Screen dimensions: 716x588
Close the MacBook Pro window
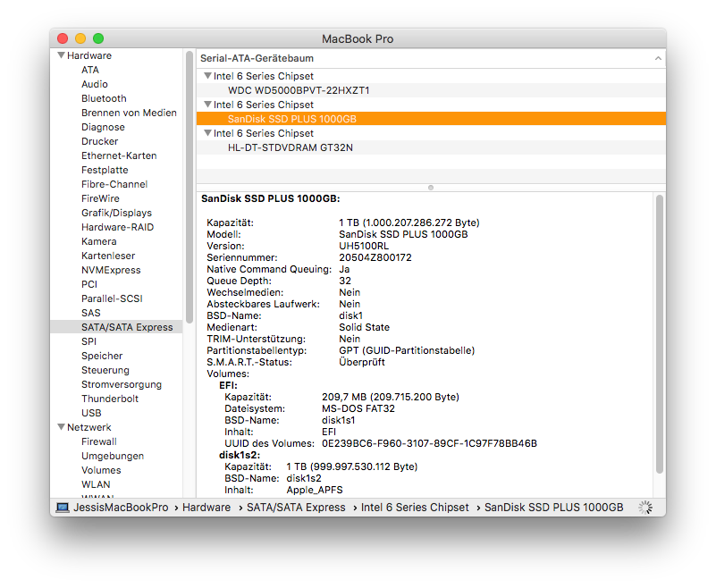pyautogui.click(x=63, y=38)
